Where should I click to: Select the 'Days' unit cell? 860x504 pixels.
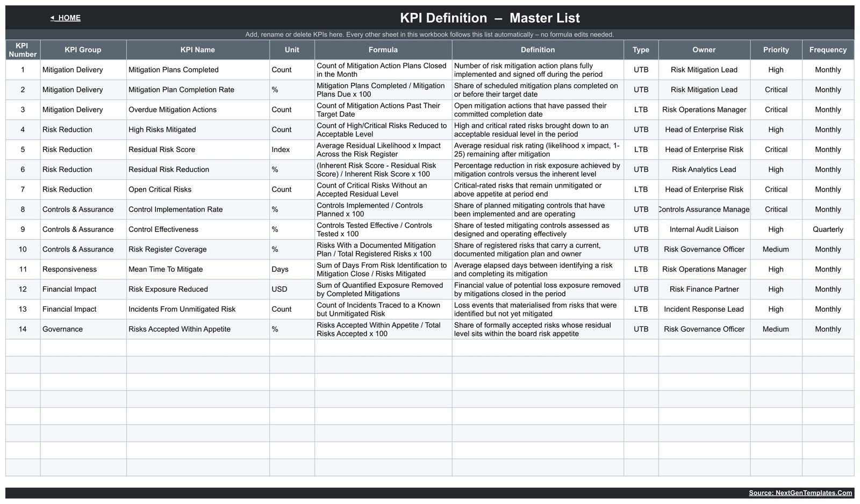tap(292, 269)
